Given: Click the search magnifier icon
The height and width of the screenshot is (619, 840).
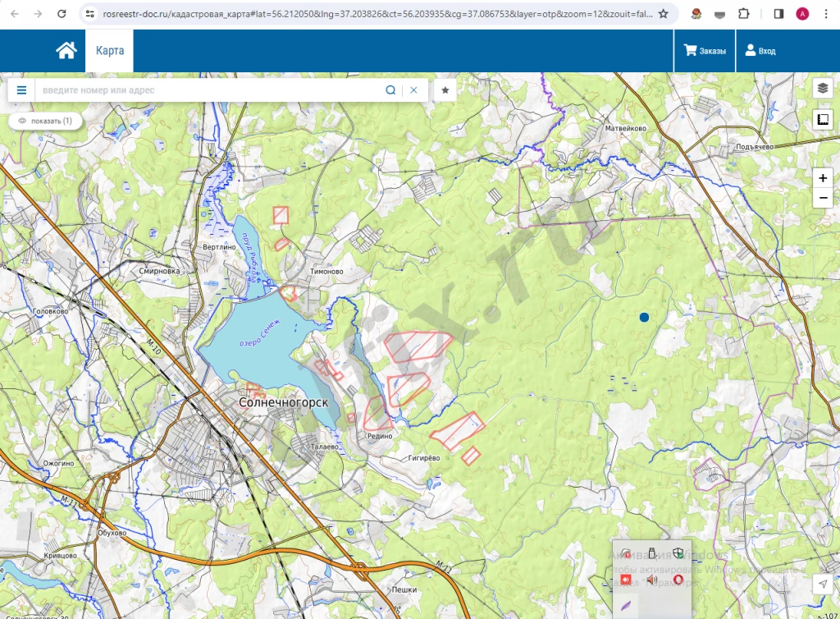Looking at the screenshot, I should pyautogui.click(x=390, y=90).
